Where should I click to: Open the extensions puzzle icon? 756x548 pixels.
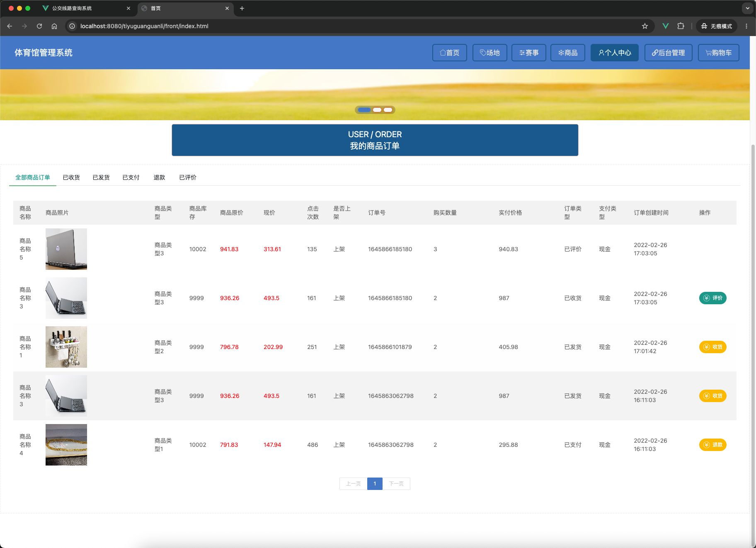click(681, 26)
